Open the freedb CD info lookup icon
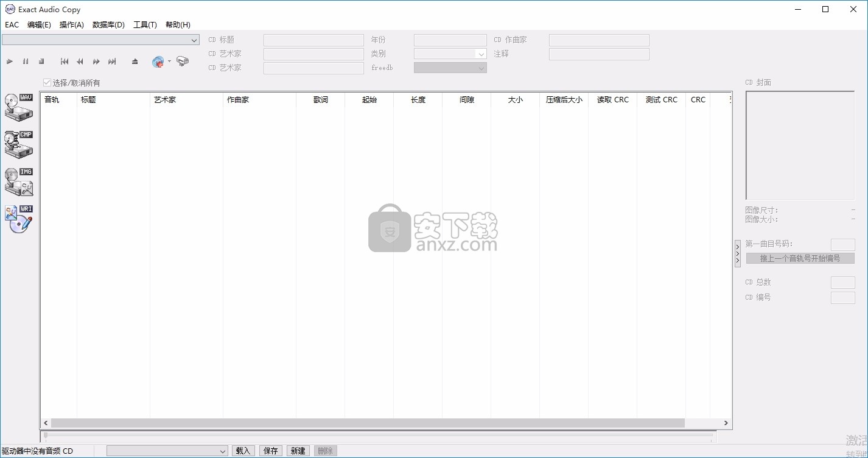 coord(158,62)
